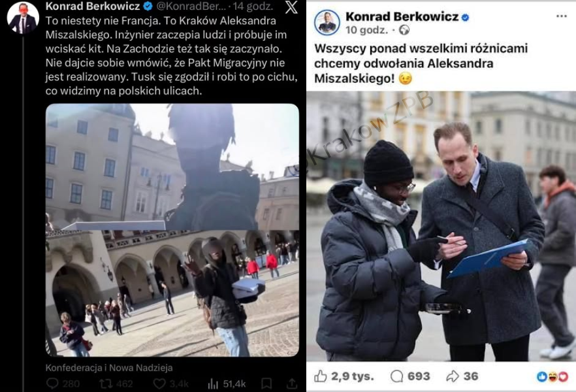The width and height of the screenshot is (576, 392).
Task: Open the reply comment icon on tweet
Action: point(52,384)
